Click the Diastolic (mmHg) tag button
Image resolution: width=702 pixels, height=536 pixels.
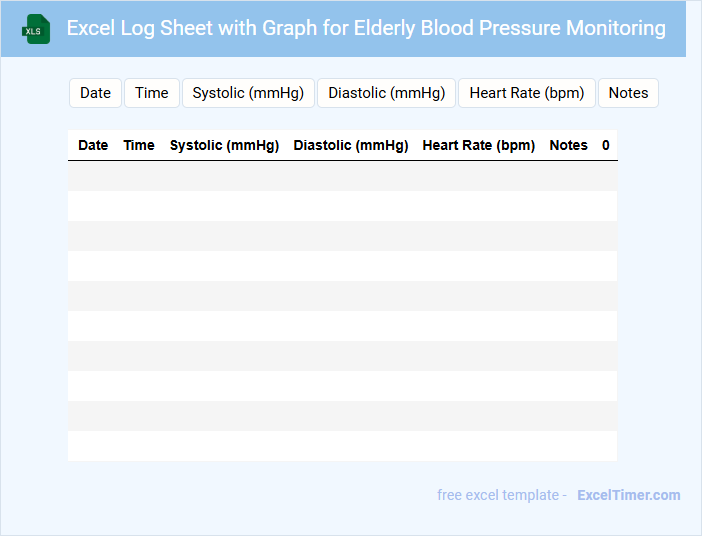(x=386, y=93)
